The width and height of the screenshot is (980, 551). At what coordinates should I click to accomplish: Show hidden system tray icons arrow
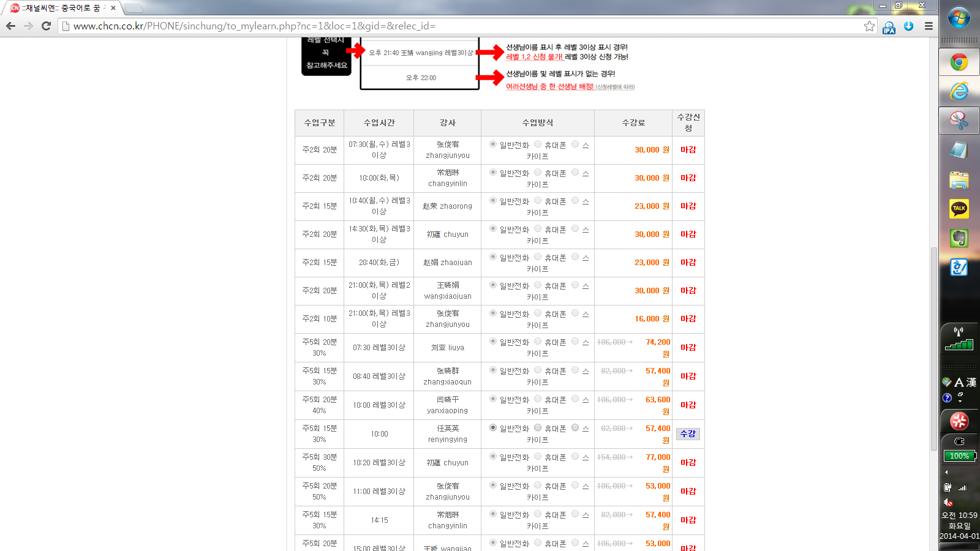click(x=946, y=472)
